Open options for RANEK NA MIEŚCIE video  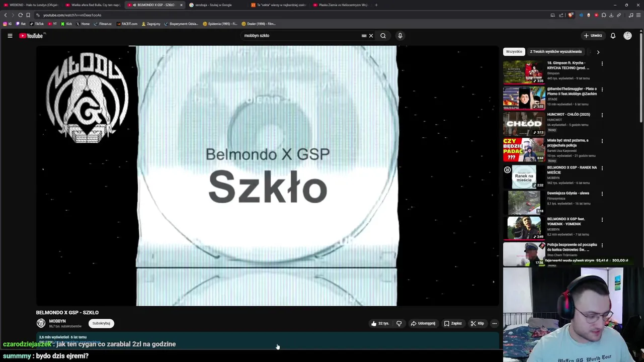click(602, 168)
